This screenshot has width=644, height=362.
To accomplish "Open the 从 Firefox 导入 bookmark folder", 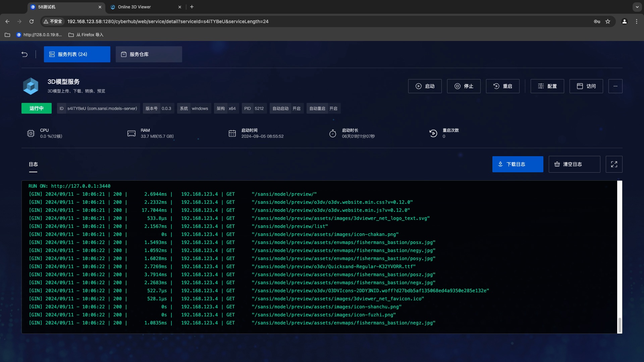I will [x=86, y=35].
